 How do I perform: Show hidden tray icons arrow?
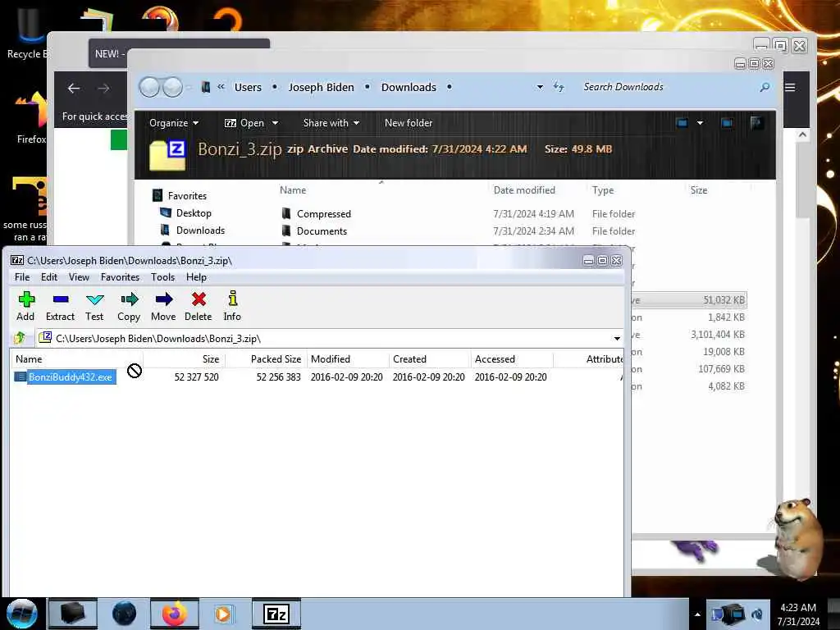click(697, 614)
